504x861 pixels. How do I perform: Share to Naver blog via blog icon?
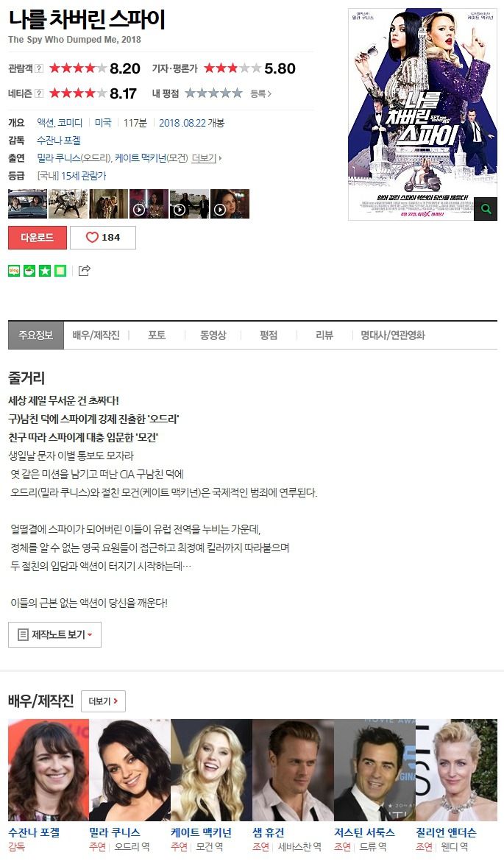coord(14,271)
